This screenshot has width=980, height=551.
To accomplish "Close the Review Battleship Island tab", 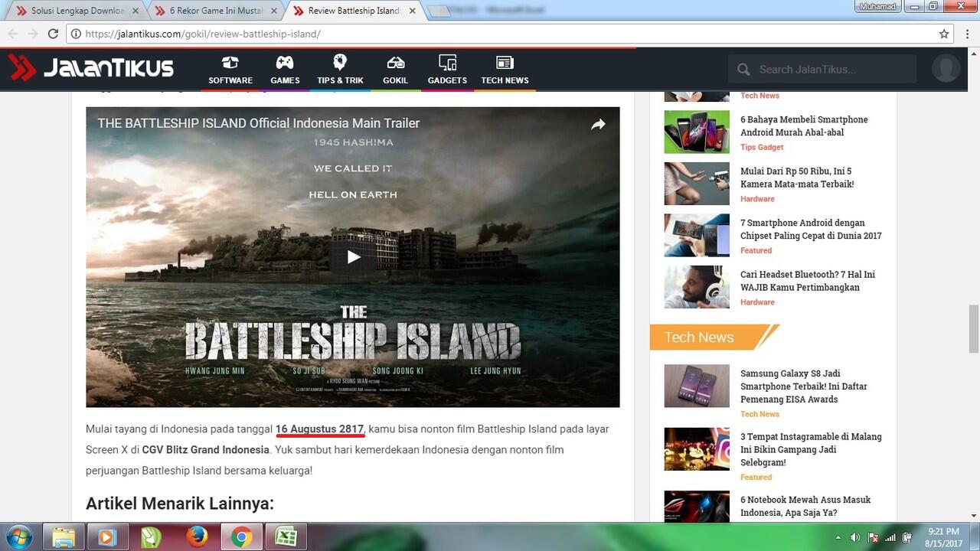I will (413, 11).
